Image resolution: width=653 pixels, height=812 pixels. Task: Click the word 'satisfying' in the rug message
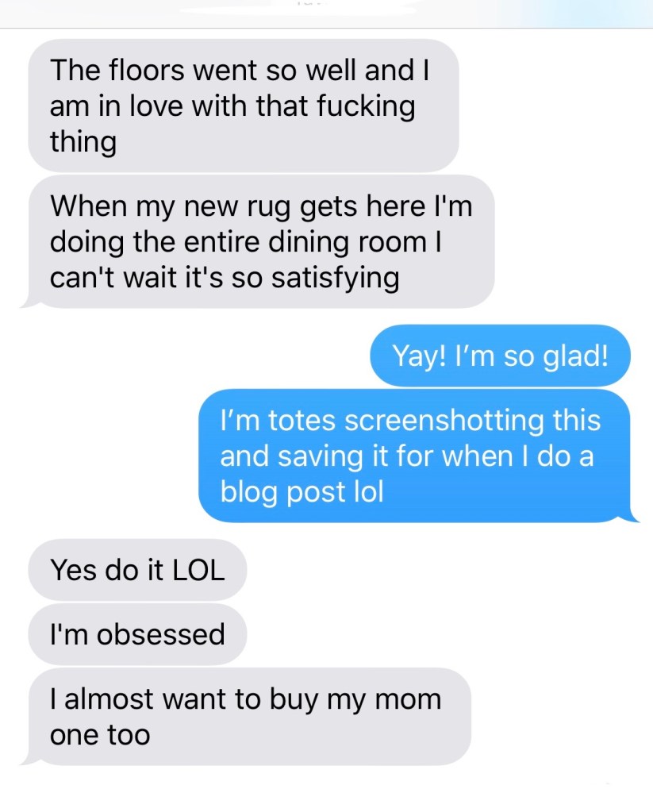336,279
